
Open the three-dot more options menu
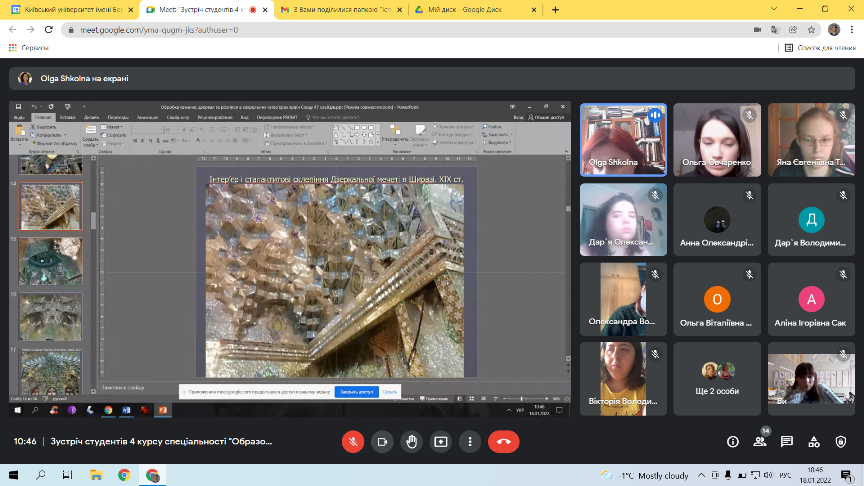click(x=470, y=441)
